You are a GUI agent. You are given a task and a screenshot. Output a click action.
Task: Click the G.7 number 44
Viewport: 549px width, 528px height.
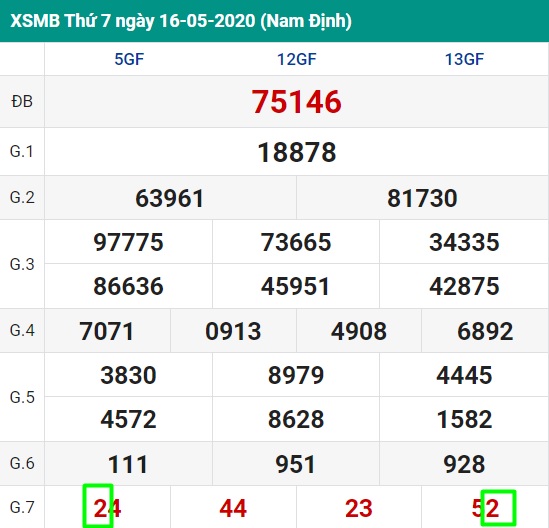coord(233,508)
